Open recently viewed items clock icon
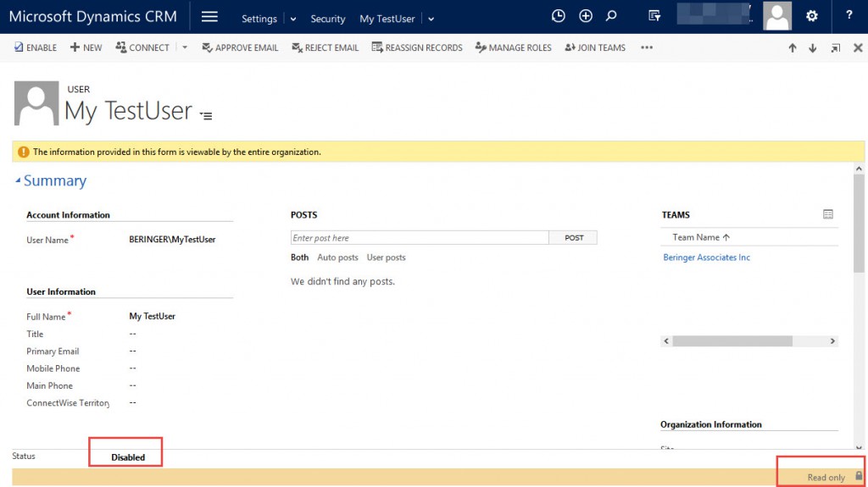The width and height of the screenshot is (868, 487). point(558,16)
